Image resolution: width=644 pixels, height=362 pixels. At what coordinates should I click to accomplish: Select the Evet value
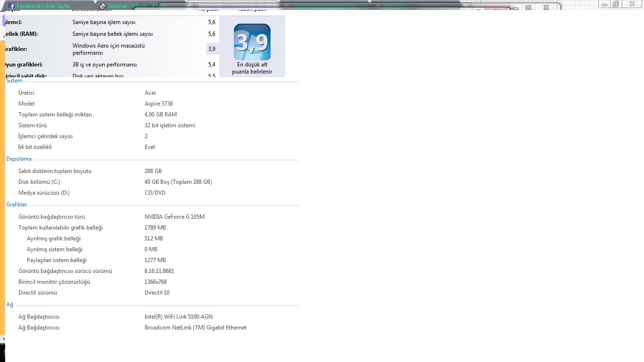(150, 147)
